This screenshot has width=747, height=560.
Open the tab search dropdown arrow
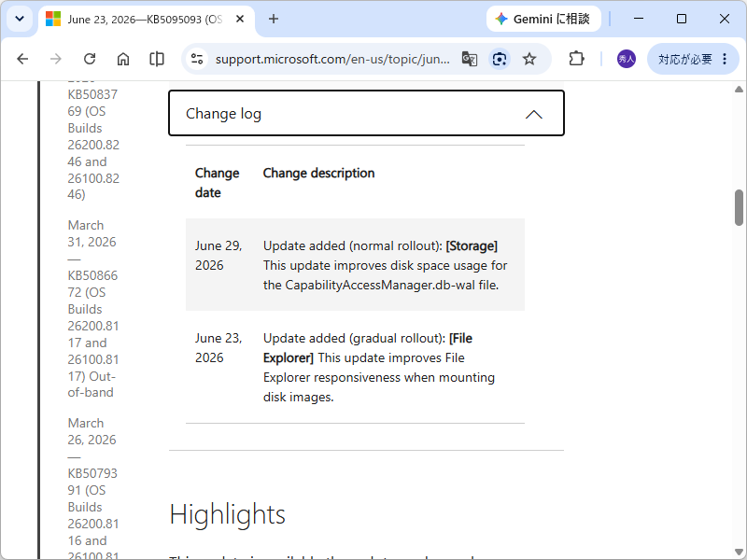[x=20, y=19]
